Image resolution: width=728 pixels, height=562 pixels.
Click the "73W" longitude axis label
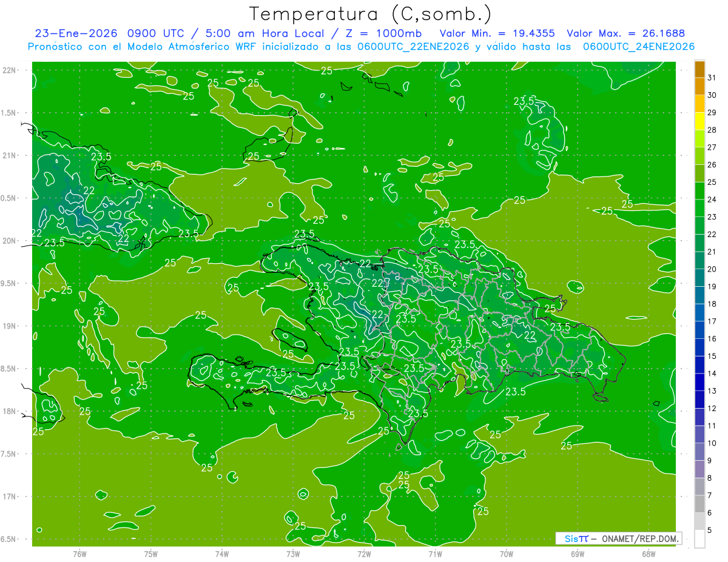293,554
